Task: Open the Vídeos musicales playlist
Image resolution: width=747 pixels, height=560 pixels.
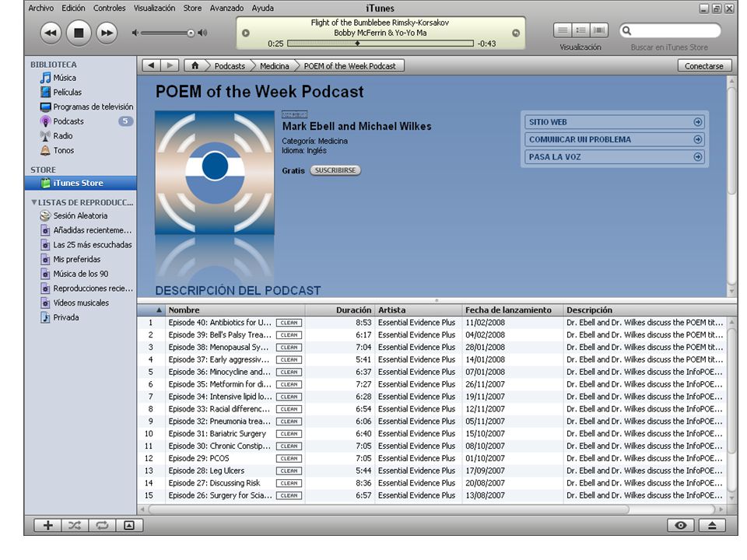Action: click(80, 303)
